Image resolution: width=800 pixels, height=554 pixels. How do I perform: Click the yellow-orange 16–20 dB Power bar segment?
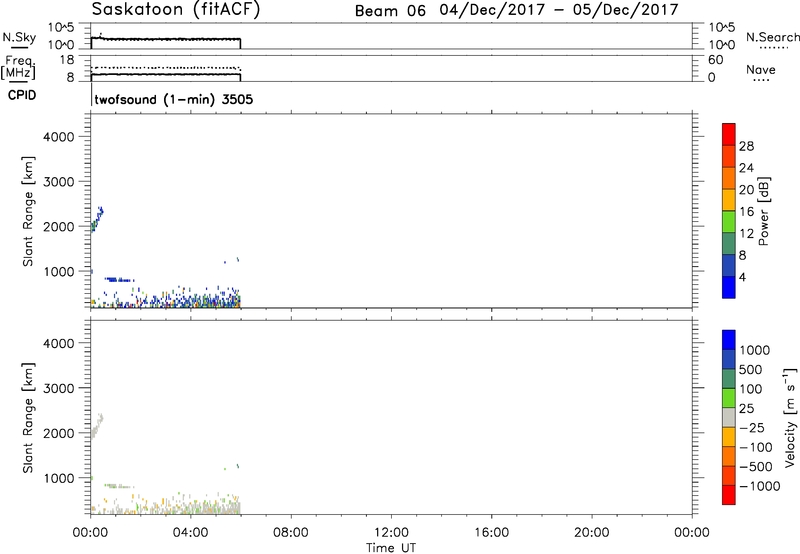click(x=729, y=199)
